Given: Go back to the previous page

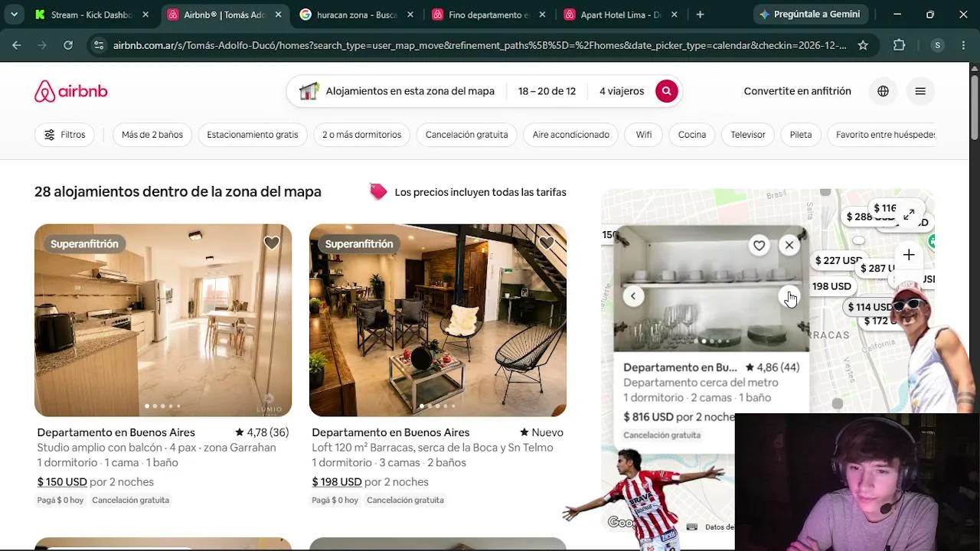Looking at the screenshot, I should [16, 45].
